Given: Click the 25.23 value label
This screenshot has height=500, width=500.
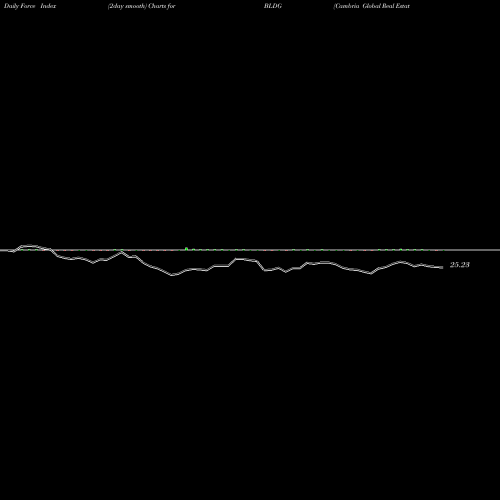Looking at the screenshot, I should click(x=460, y=265).
